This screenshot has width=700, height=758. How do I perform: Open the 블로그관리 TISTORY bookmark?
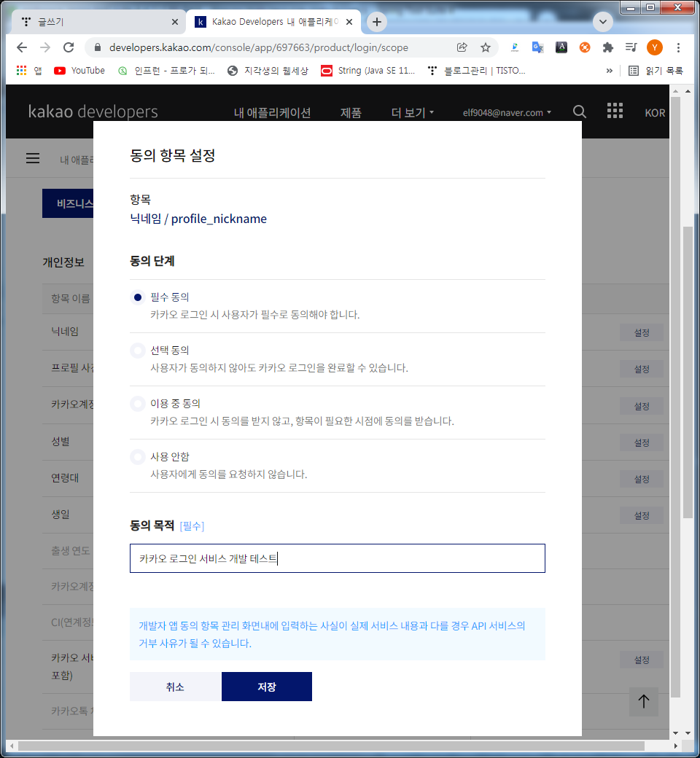(x=476, y=71)
